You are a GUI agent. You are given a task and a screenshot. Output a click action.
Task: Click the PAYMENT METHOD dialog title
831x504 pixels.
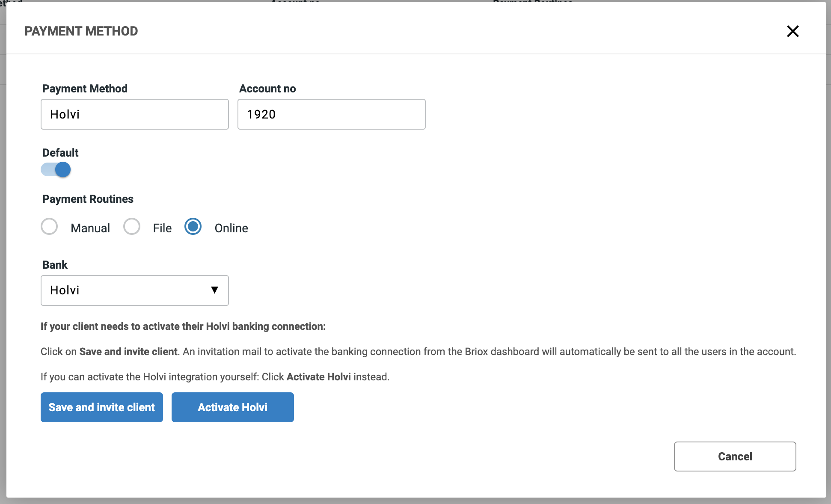[81, 31]
